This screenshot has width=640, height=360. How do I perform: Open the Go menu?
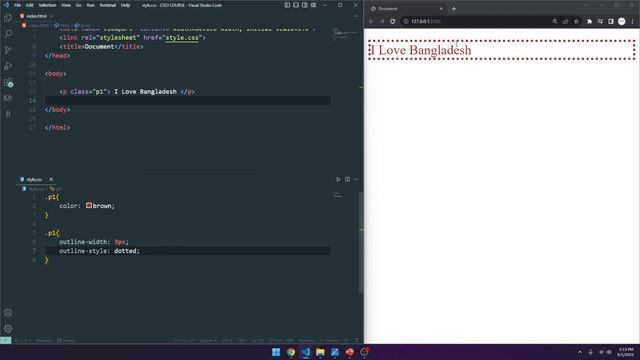coord(78,5)
